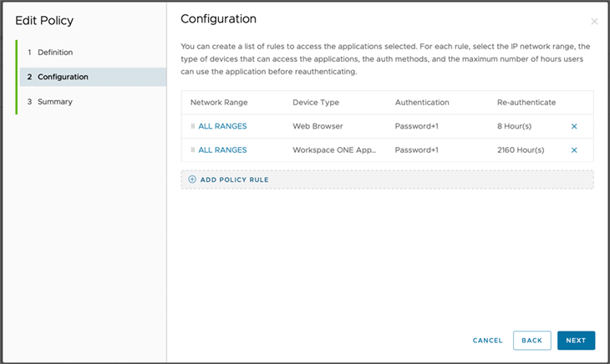
Task: Click the Device Type column header
Action: click(x=316, y=103)
